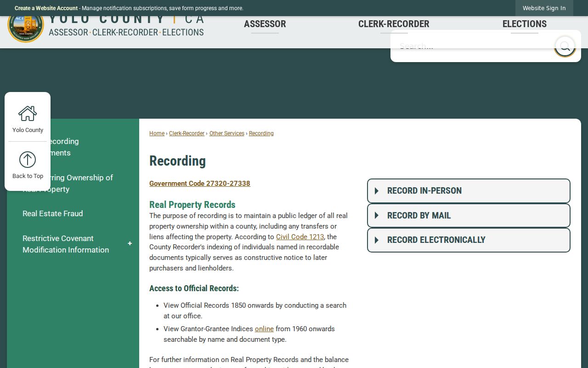Click the search magnifier icon
This screenshot has width=588, height=368.
click(565, 46)
